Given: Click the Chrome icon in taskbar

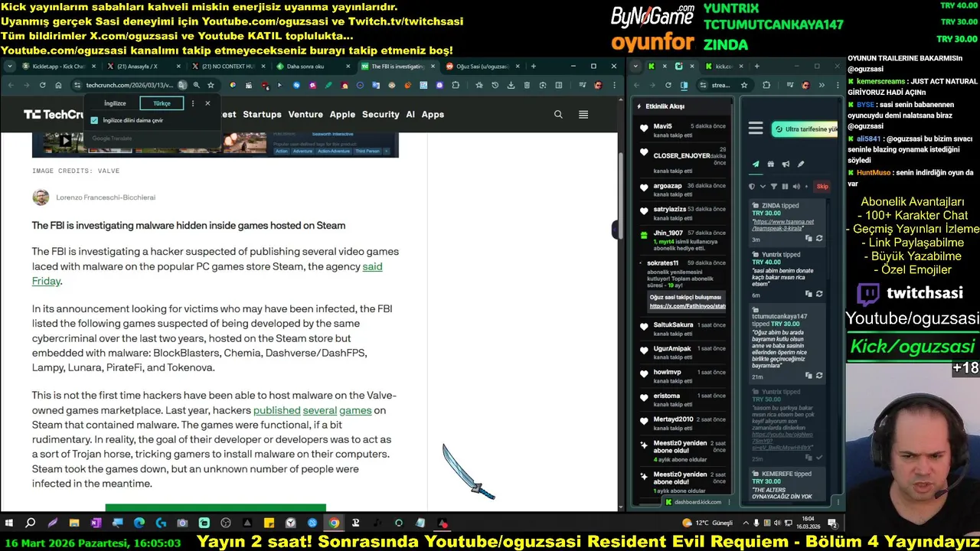Looking at the screenshot, I should click(x=334, y=523).
